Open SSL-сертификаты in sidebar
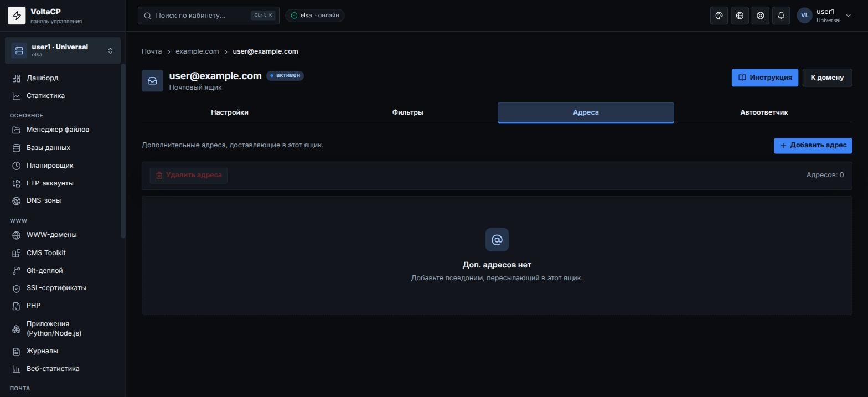Viewport: 868px width, 397px height. point(56,288)
